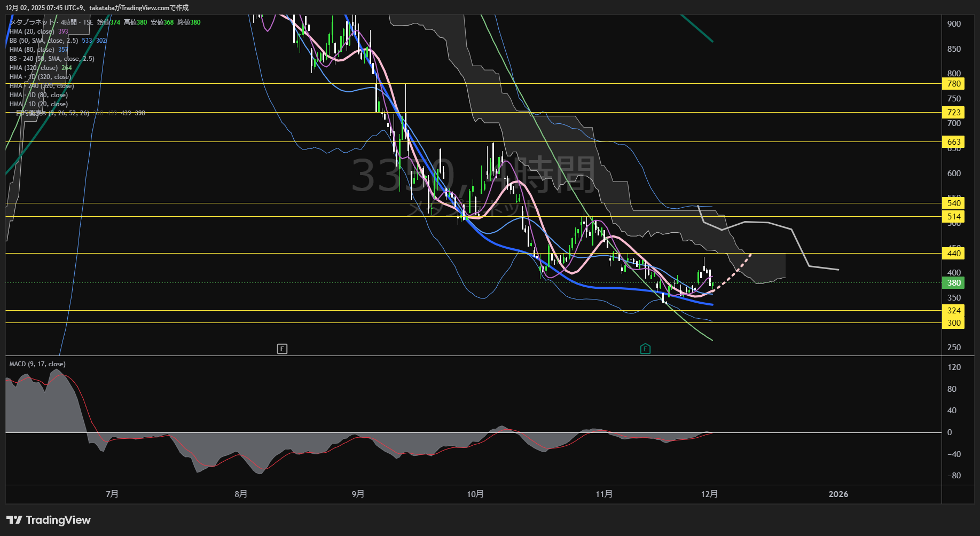Screen dimensions: 980x536
Task: Open the HMA (320, close) indicator legend
Action: pyautogui.click(x=34, y=68)
